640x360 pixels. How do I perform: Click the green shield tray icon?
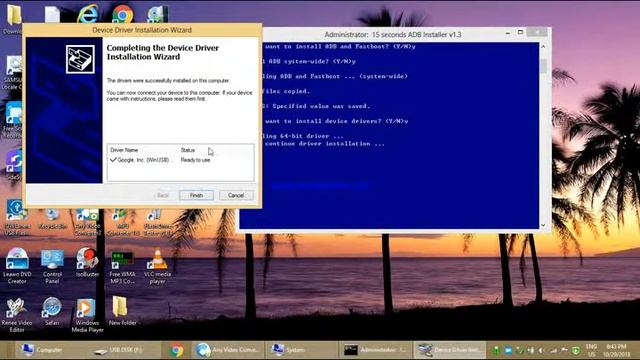[576, 350]
